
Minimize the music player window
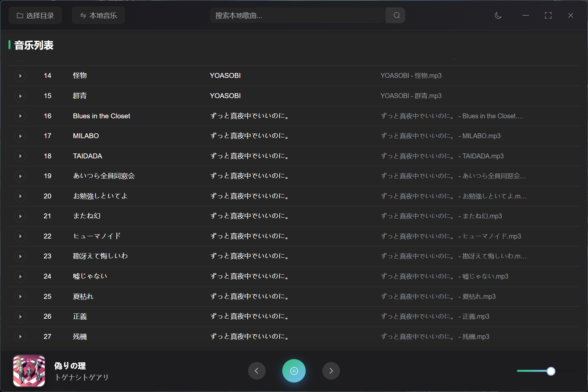click(526, 15)
